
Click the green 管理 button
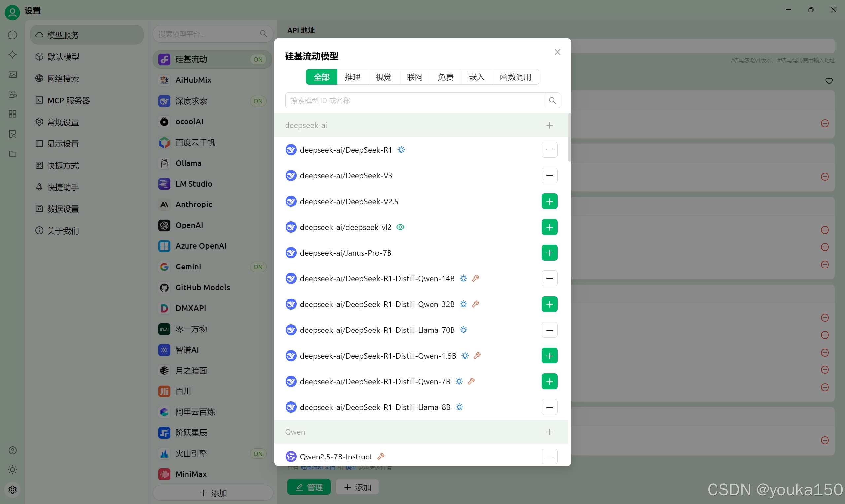(x=309, y=488)
